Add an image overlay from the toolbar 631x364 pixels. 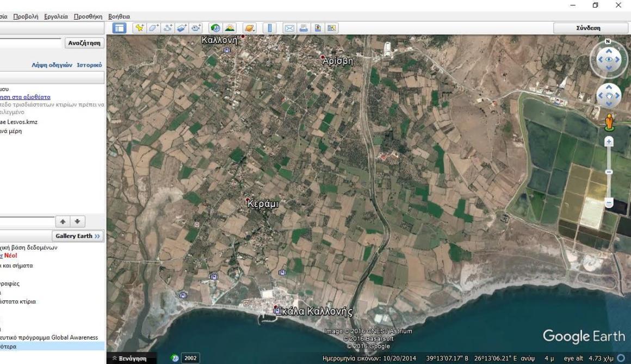pyautogui.click(x=182, y=28)
